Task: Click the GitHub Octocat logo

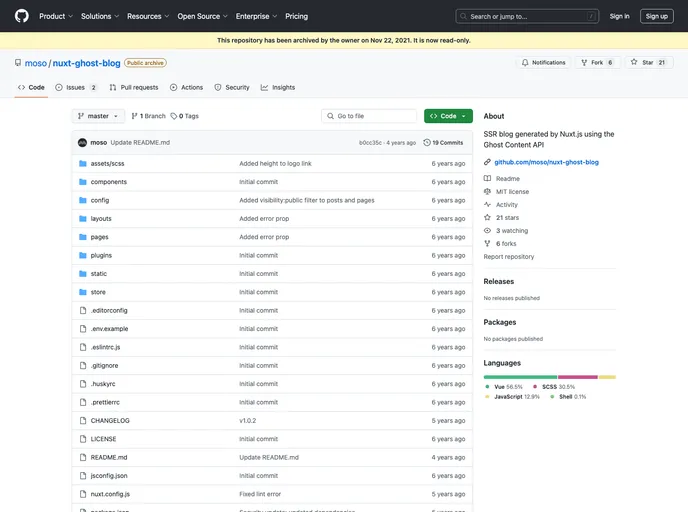Action: pyautogui.click(x=22, y=16)
